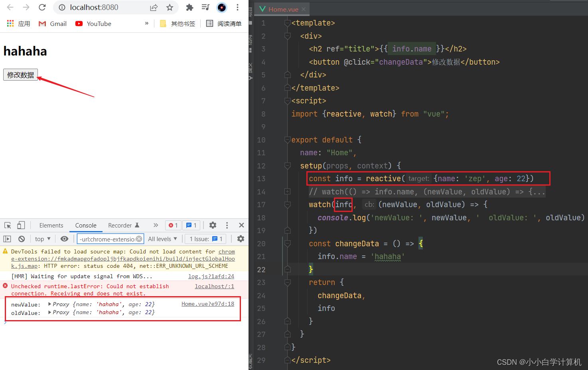Image resolution: width=588 pixels, height=370 pixels.
Task: Bookmark this tab with star icon
Action: (170, 7)
